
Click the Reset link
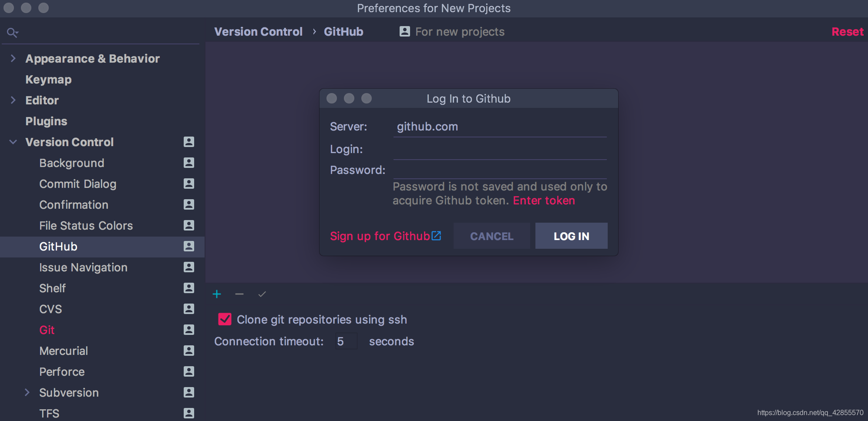coord(847,32)
